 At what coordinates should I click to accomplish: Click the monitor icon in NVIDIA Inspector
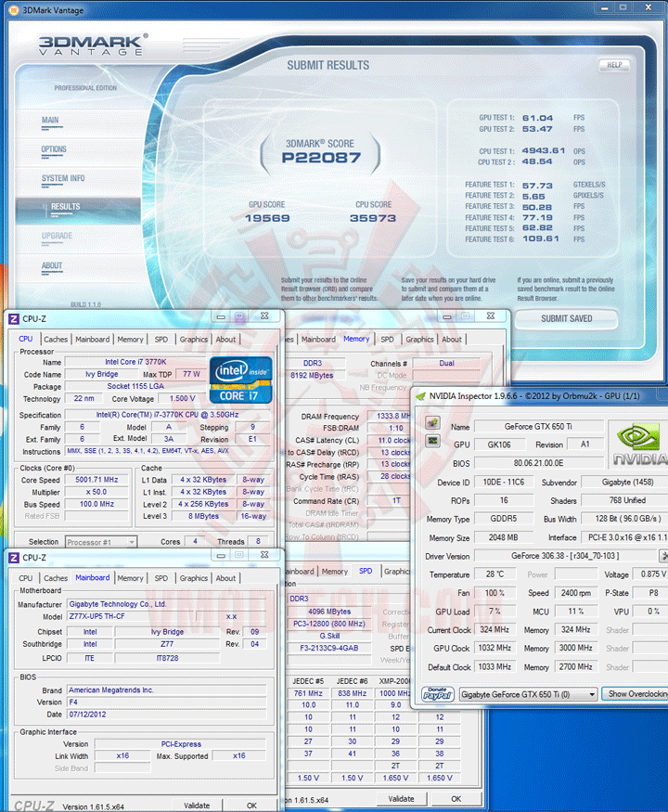pyautogui.click(x=433, y=441)
